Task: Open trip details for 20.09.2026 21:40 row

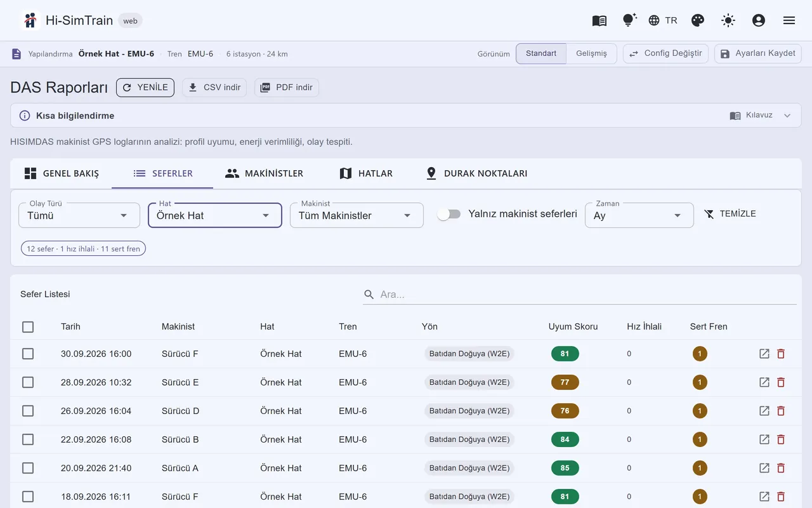Action: 764,468
